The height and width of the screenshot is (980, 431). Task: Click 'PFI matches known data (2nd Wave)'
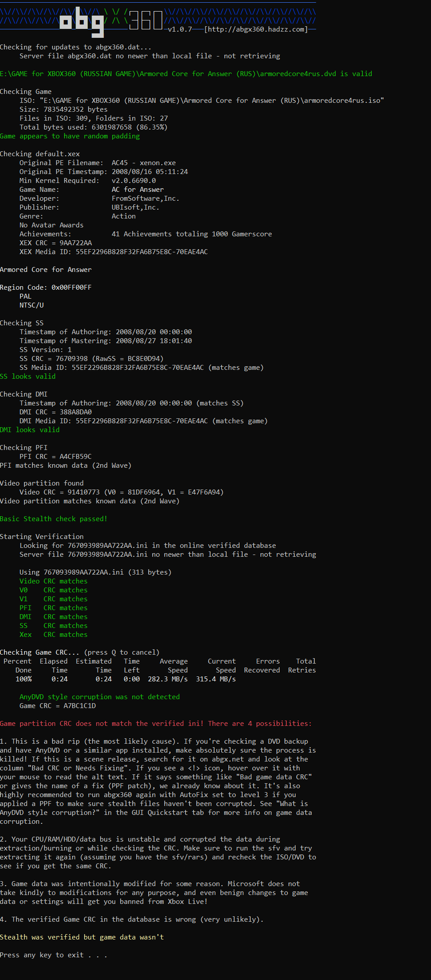(x=65, y=466)
